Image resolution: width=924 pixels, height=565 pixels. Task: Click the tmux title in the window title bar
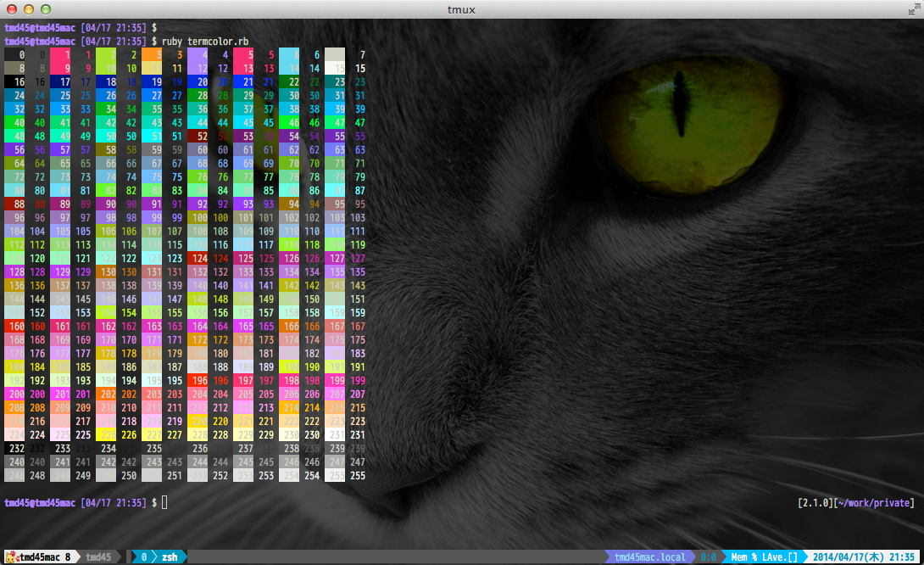(x=461, y=9)
